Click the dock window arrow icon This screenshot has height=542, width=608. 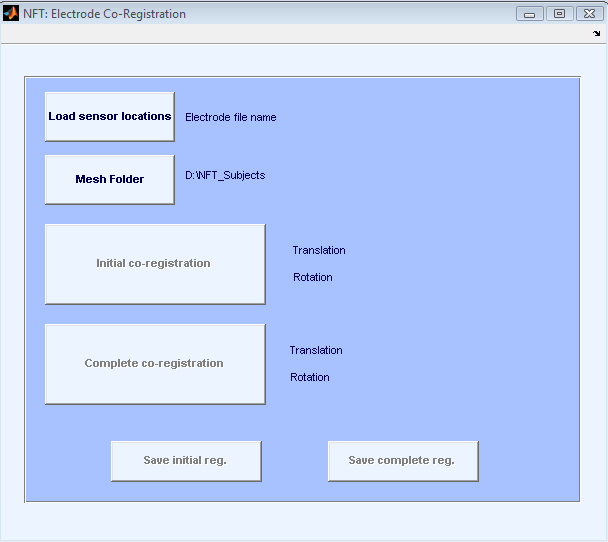pos(597,33)
